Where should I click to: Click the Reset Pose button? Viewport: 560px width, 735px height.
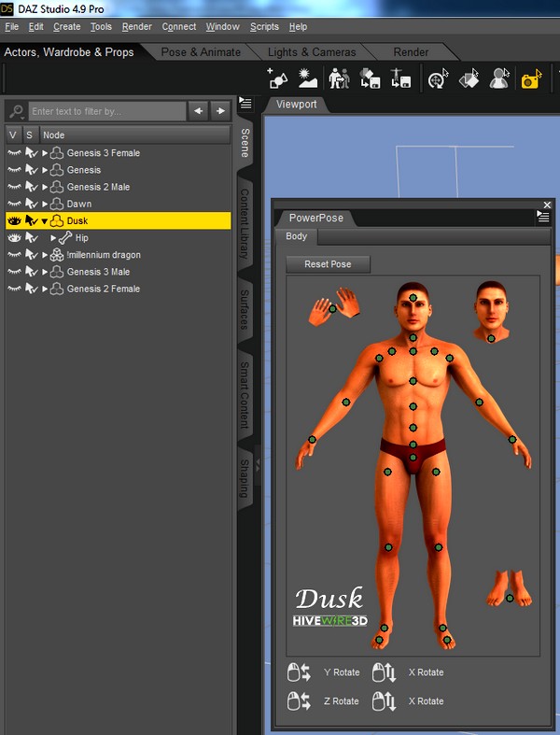click(328, 264)
